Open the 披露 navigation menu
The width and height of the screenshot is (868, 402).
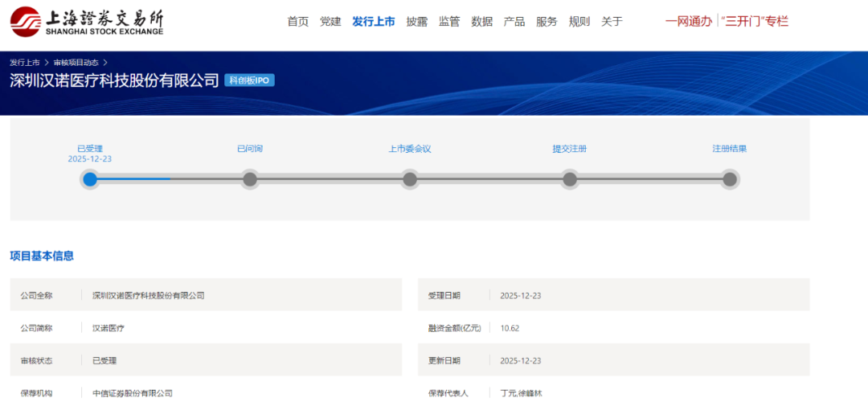coord(417,22)
